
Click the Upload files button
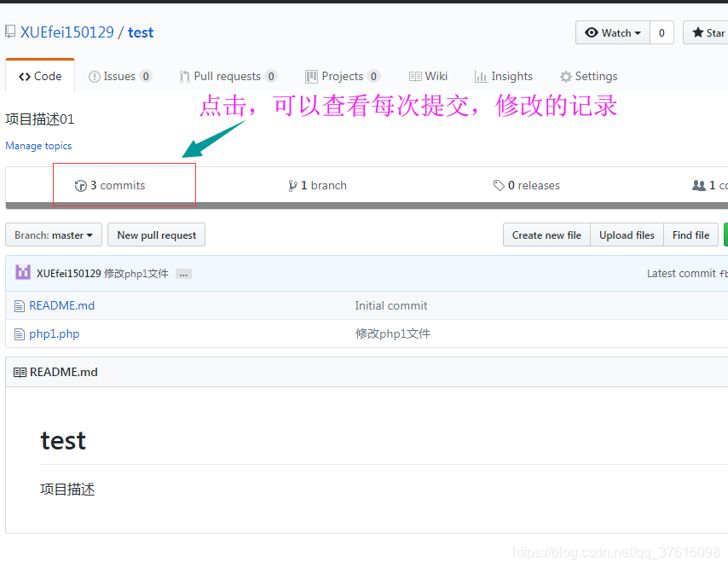627,235
